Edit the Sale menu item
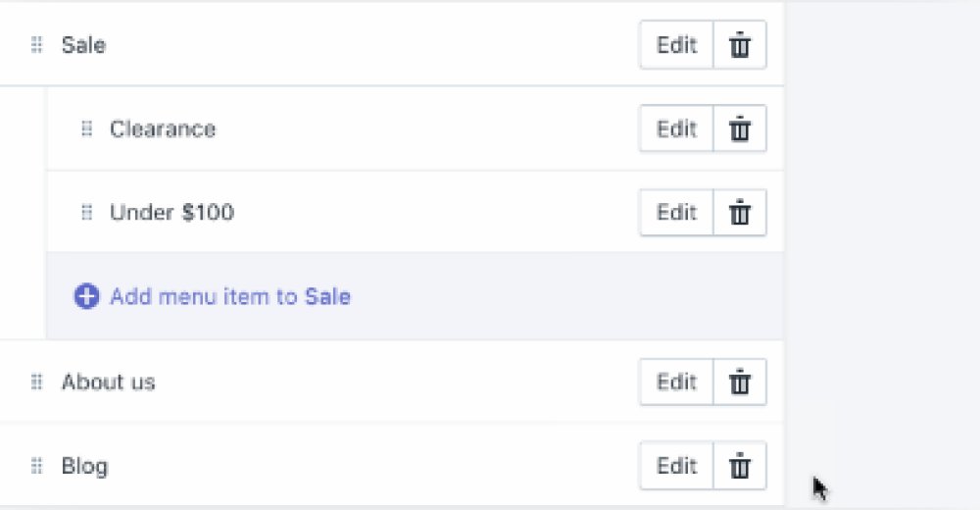980x510 pixels. click(x=676, y=45)
